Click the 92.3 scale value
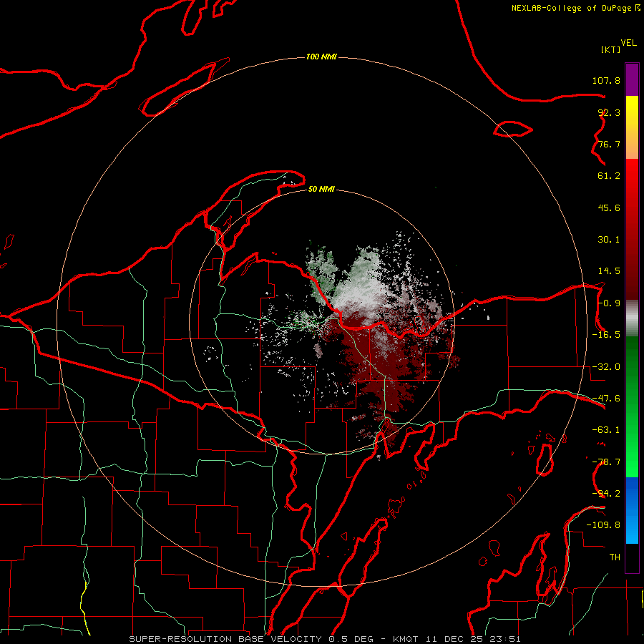This screenshot has width=644, height=644. click(x=609, y=112)
